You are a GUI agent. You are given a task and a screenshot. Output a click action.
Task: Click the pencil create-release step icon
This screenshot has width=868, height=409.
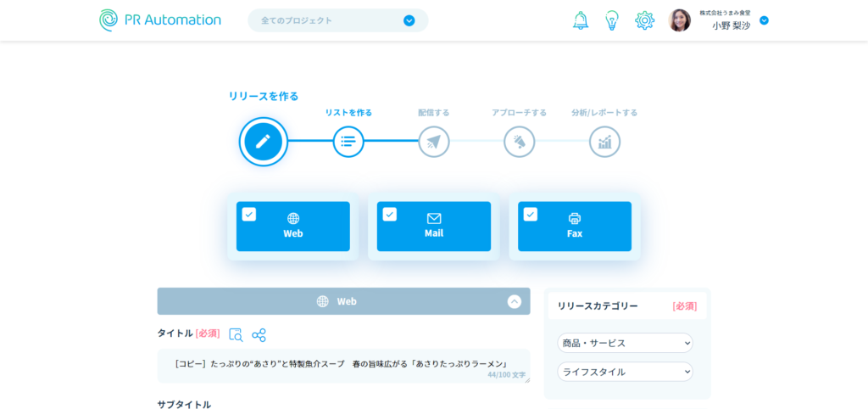click(264, 142)
